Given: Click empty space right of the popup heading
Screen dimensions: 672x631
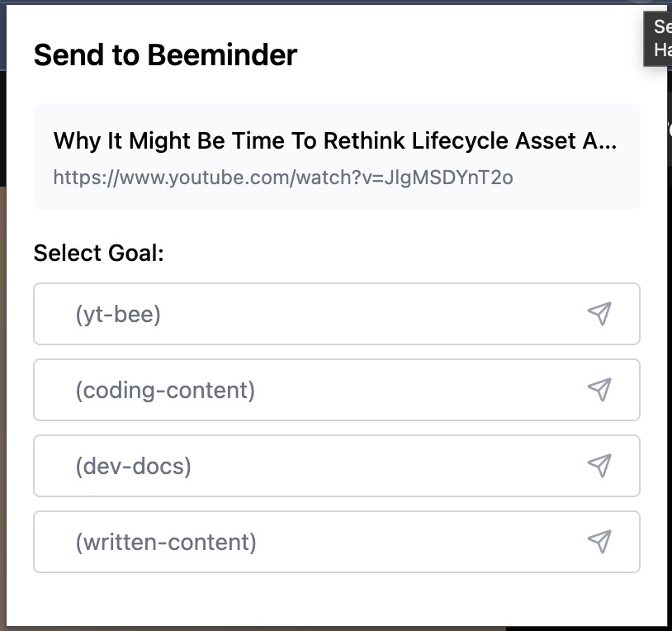Looking at the screenshot, I should (x=462, y=55).
